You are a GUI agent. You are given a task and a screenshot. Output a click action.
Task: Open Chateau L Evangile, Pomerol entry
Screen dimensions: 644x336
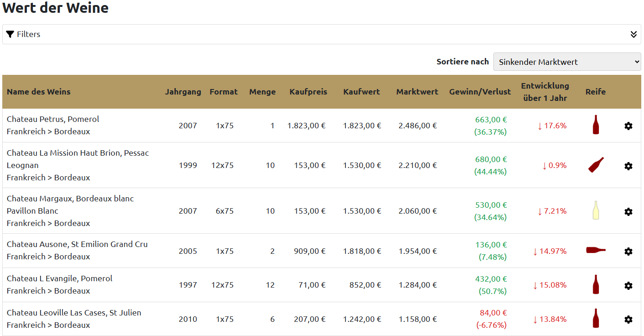(59, 278)
